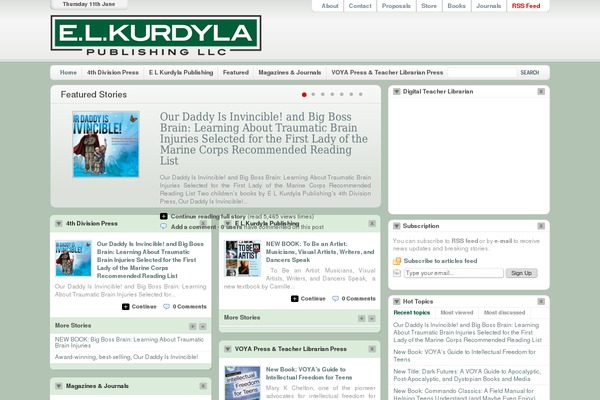Click the Continue icon in 4th Division Press
Screen dimensions: 600x400
point(126,307)
